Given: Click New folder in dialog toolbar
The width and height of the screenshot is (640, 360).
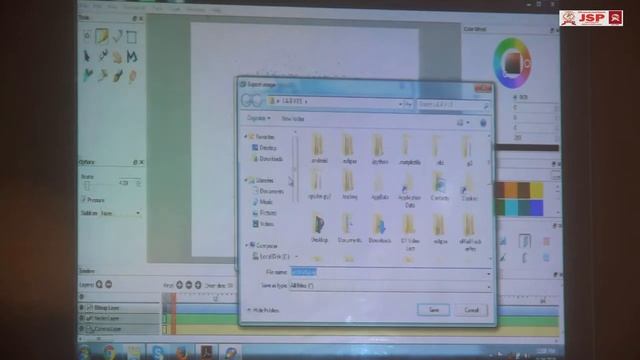Looking at the screenshot, I should pyautogui.click(x=293, y=119).
